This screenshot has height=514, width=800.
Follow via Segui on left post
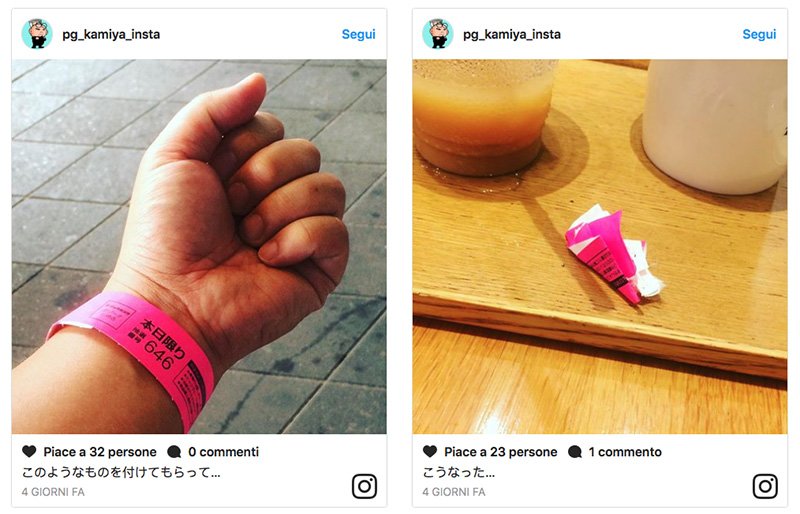pyautogui.click(x=358, y=34)
